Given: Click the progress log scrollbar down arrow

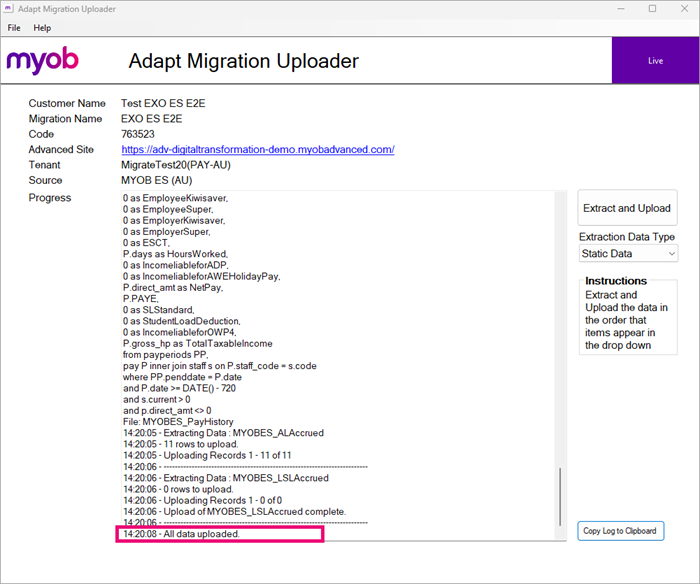Looking at the screenshot, I should (560, 536).
